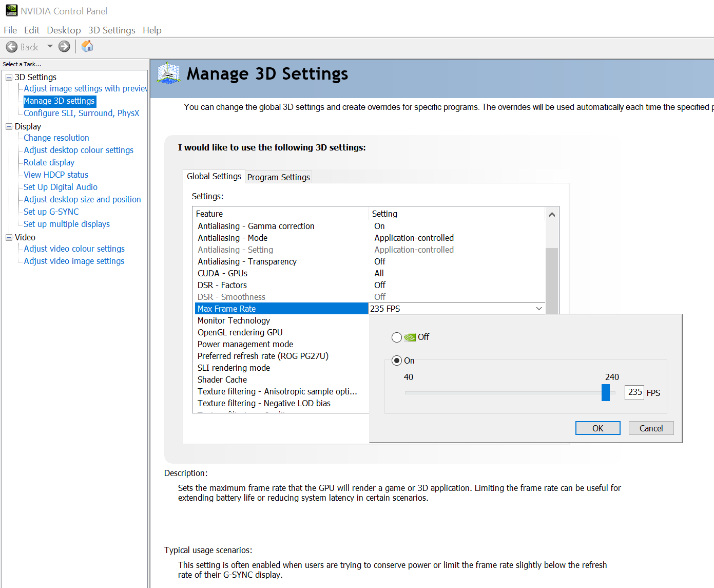Click the Video tree label
714x588 pixels.
25,237
